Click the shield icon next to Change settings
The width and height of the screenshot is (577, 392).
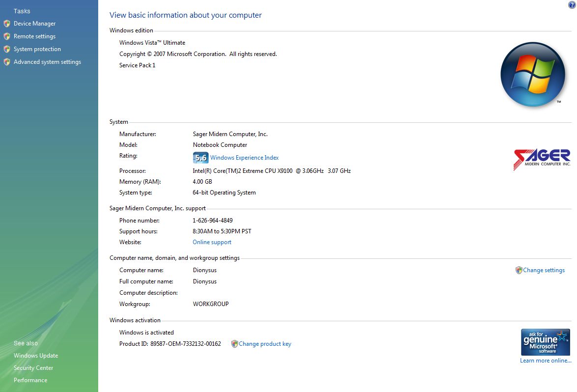click(519, 270)
